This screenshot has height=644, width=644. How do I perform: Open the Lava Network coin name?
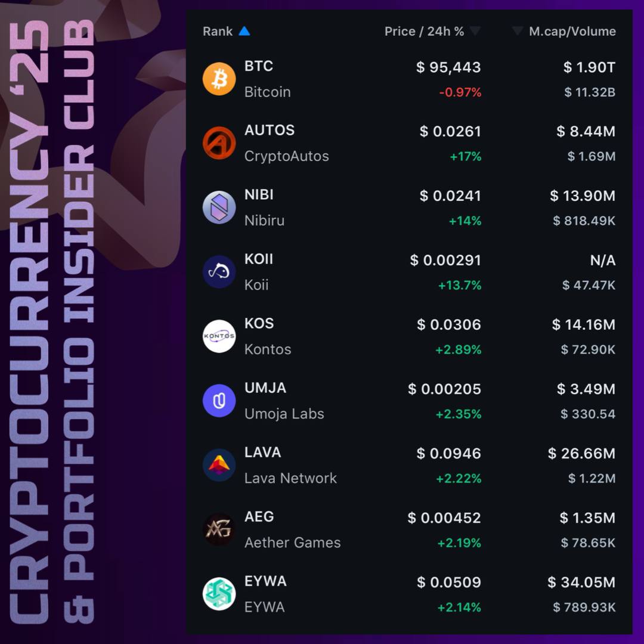tap(290, 478)
